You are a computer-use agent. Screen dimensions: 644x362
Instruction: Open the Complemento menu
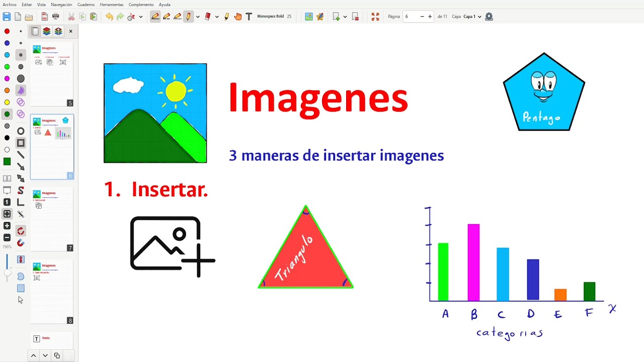pos(141,5)
